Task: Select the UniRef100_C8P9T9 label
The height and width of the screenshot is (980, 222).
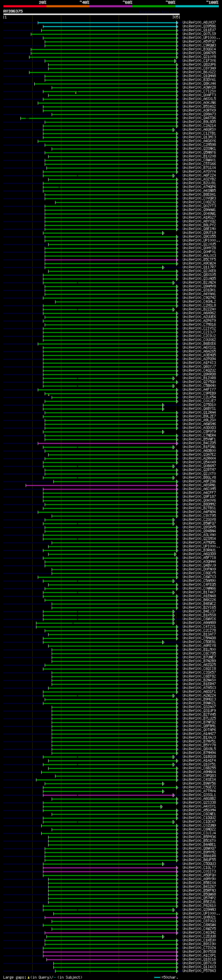Action: (199, 432)
